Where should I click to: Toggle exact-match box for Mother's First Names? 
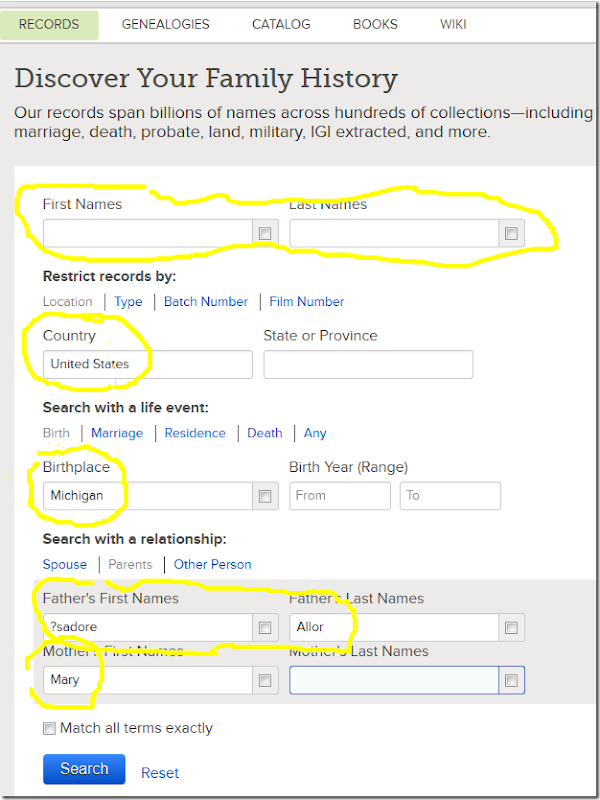[x=265, y=680]
